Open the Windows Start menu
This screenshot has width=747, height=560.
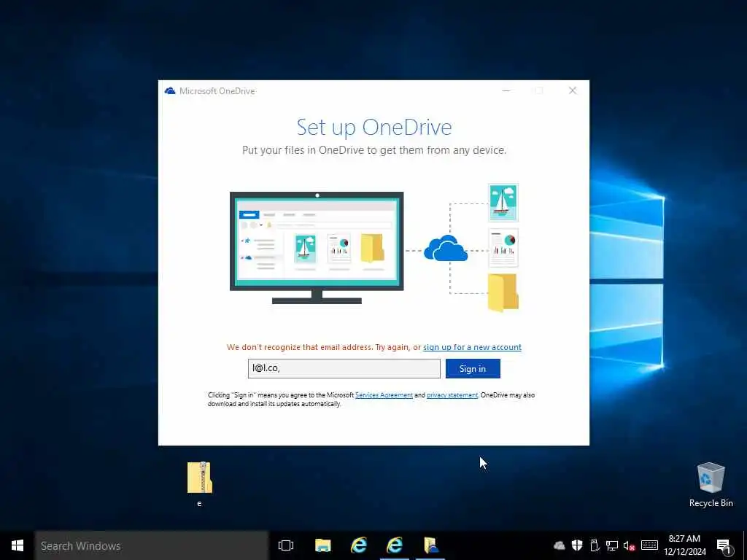(18, 545)
